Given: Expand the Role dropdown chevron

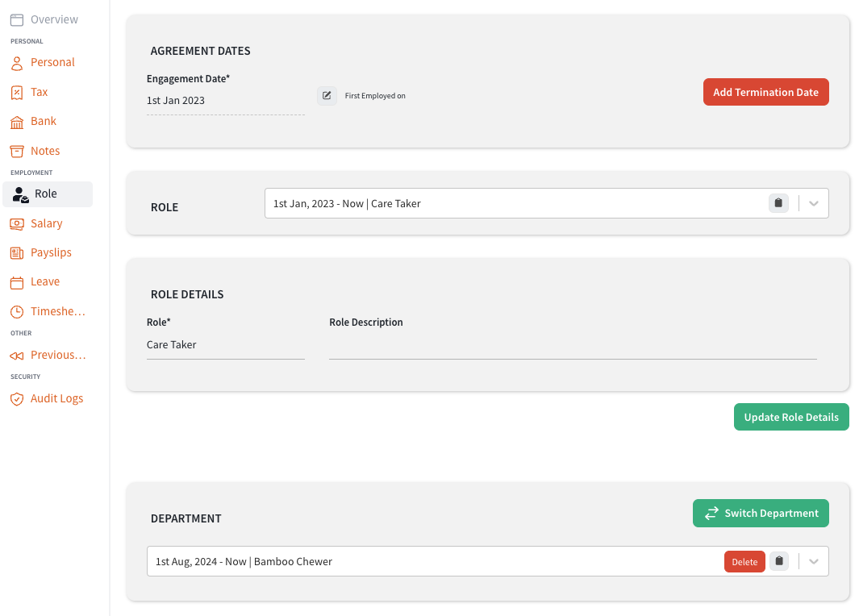Looking at the screenshot, I should 814,203.
